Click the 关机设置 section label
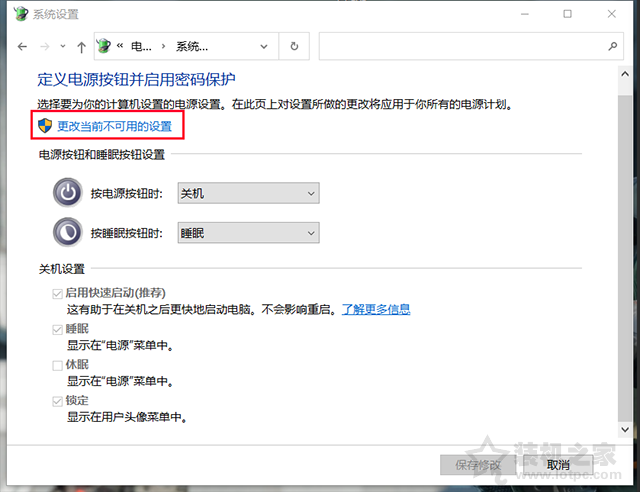 (x=62, y=269)
